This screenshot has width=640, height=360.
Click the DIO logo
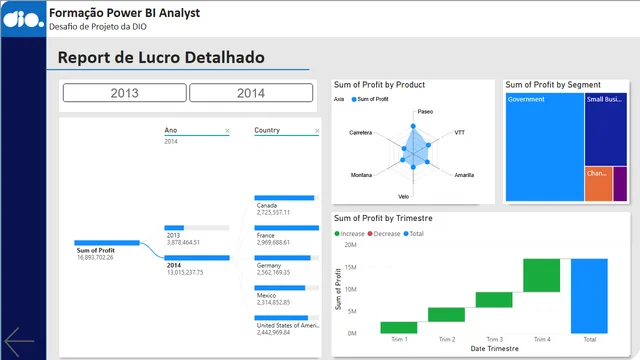coord(23,19)
